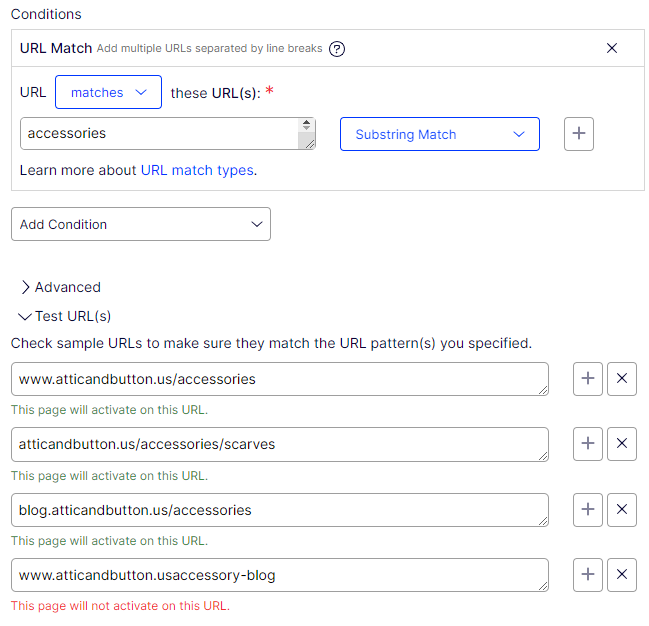
Task: Open the URL matches dropdown
Action: click(108, 92)
